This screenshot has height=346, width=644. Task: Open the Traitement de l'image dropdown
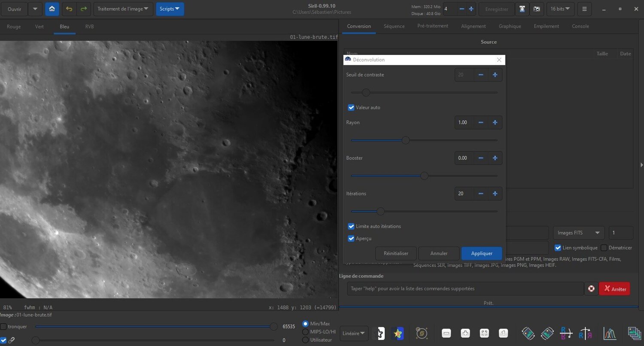coord(123,9)
